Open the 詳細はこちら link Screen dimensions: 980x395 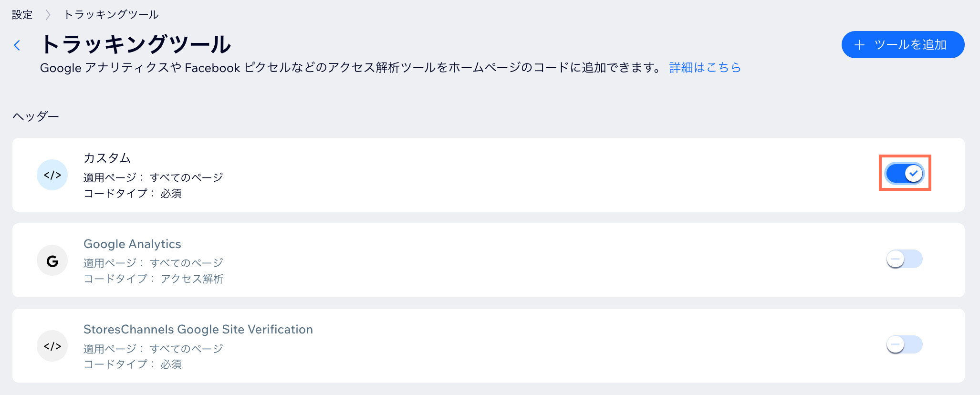[705, 68]
